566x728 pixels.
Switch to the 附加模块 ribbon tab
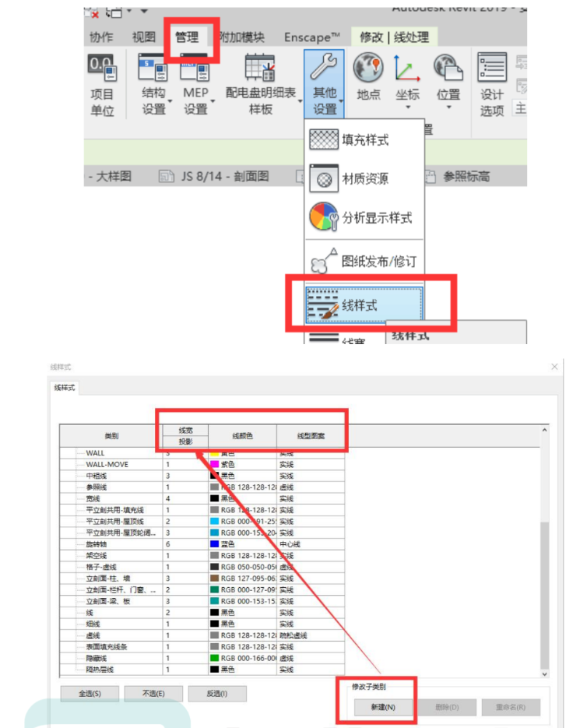(242, 37)
